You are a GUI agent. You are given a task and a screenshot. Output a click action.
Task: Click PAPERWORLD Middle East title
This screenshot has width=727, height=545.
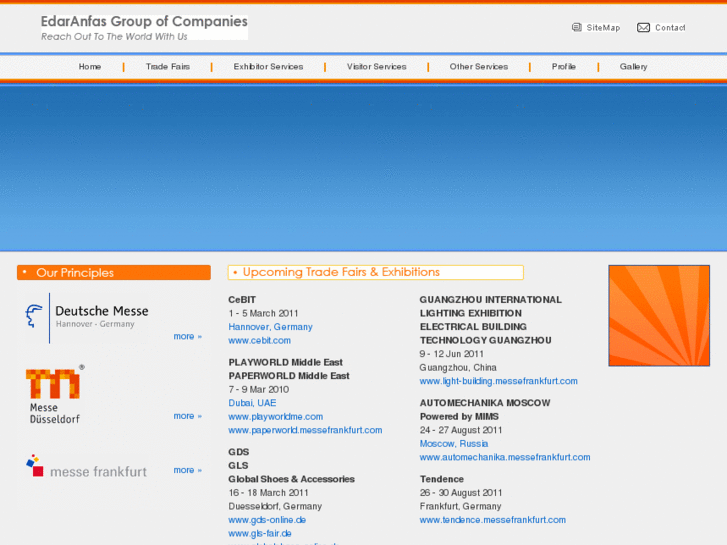pos(289,376)
